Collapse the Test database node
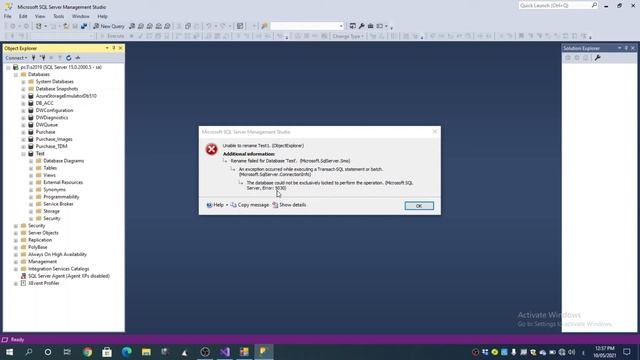640x360 pixels. point(23,153)
